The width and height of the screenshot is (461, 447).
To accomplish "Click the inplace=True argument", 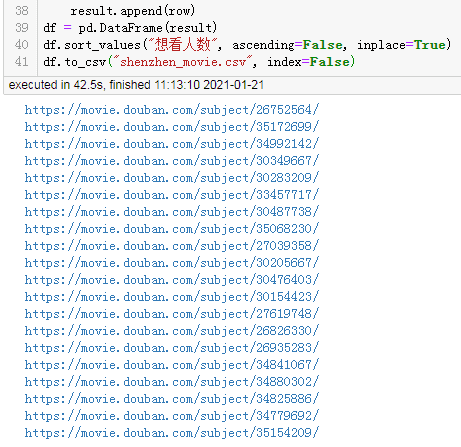I will coord(401,45).
